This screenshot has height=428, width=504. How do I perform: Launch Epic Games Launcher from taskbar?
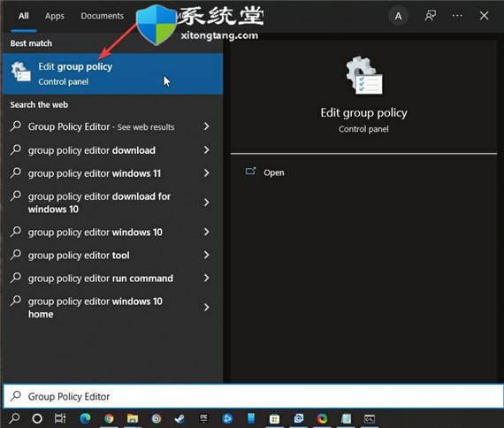click(203, 418)
